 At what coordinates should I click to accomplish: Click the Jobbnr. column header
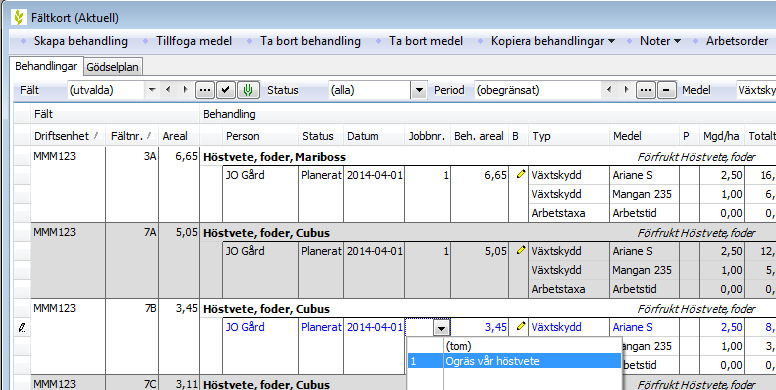point(427,136)
